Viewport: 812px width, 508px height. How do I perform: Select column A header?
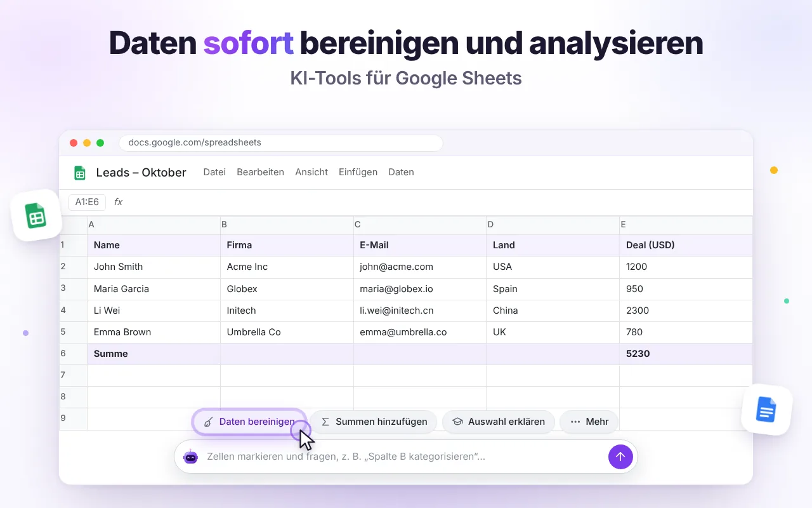(154, 225)
